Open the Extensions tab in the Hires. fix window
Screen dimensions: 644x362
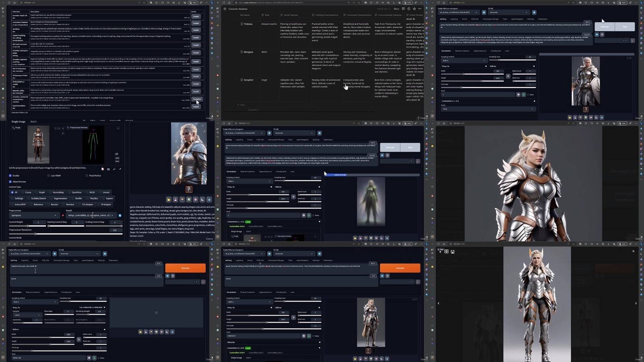click(x=114, y=261)
